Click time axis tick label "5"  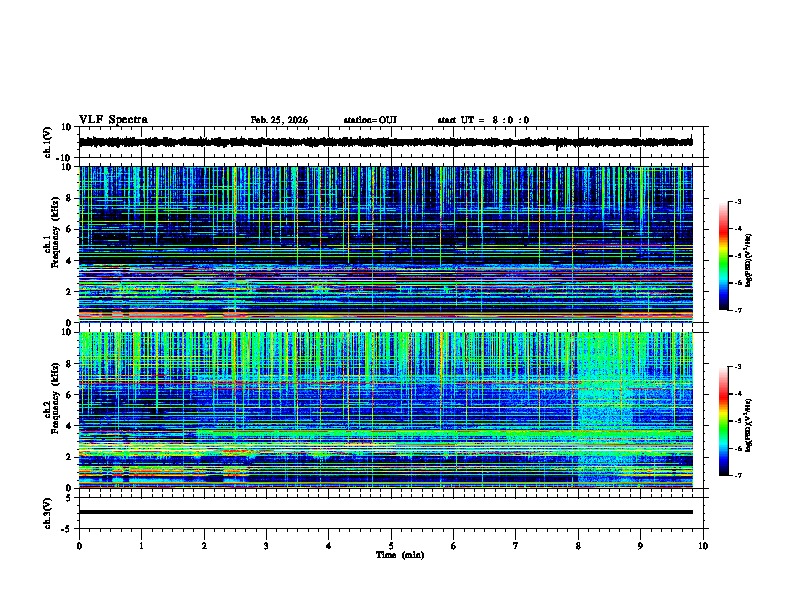[391, 546]
